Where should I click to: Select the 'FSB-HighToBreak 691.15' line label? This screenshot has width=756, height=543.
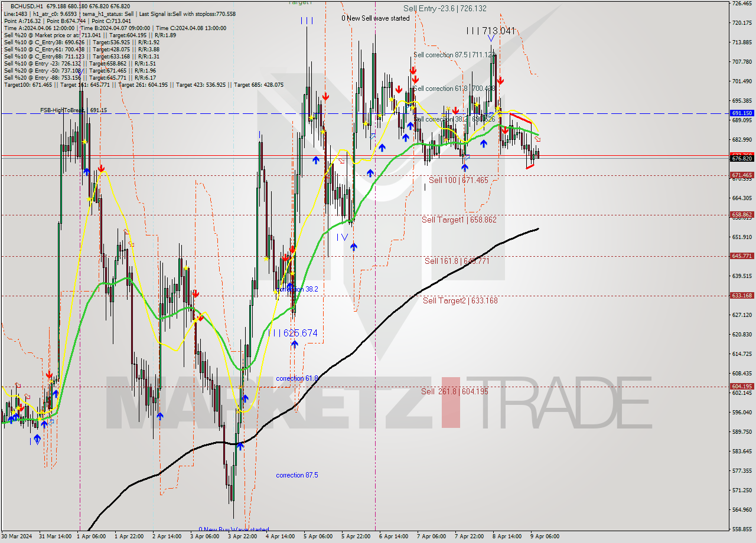[74, 110]
